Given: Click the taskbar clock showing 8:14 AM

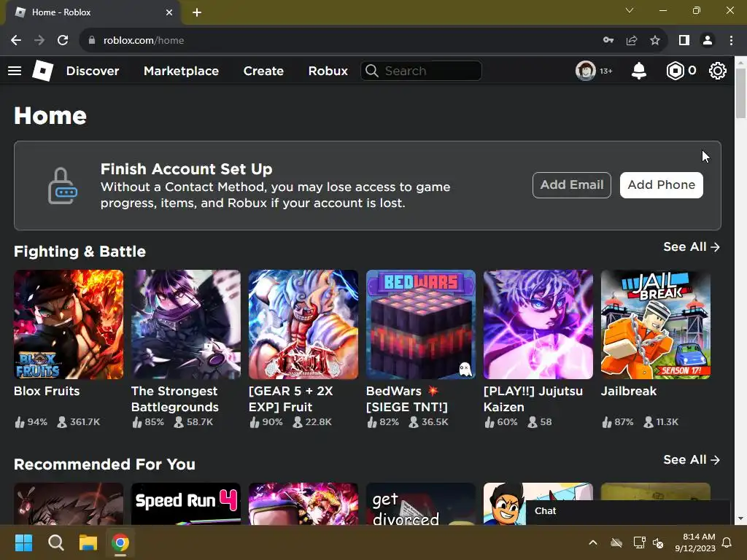Looking at the screenshot, I should point(695,542).
